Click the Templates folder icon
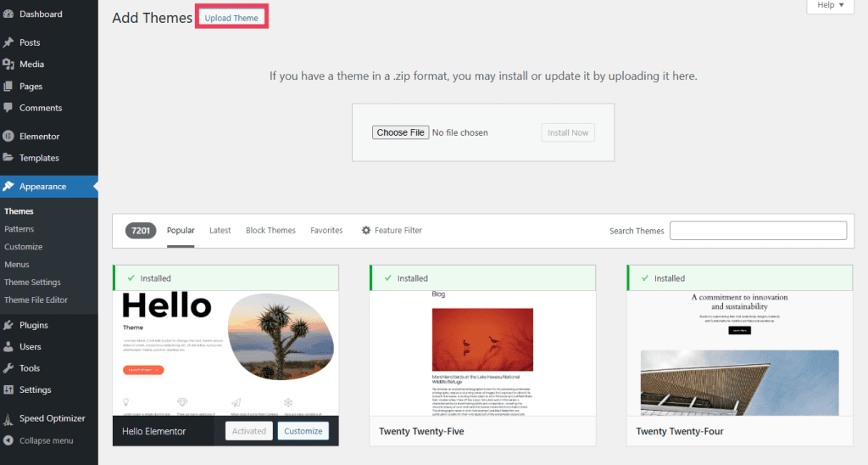Viewport: 868px width, 465px height. coord(8,157)
